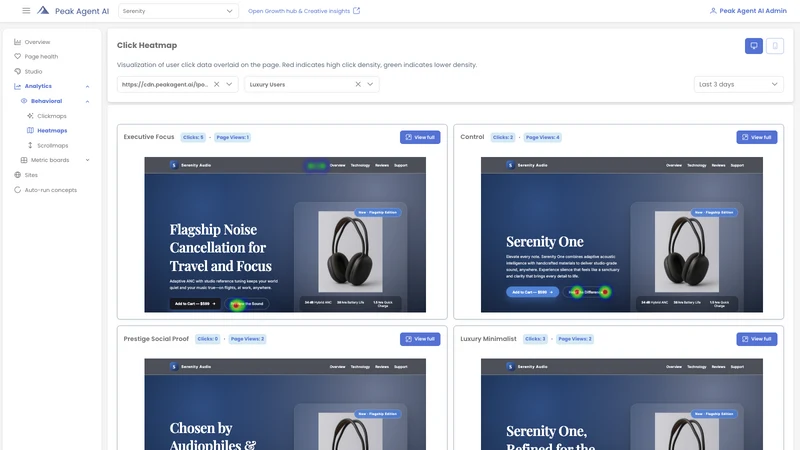The image size is (800, 450).
Task: Select the Analytics sidebar item
Action: click(38, 86)
